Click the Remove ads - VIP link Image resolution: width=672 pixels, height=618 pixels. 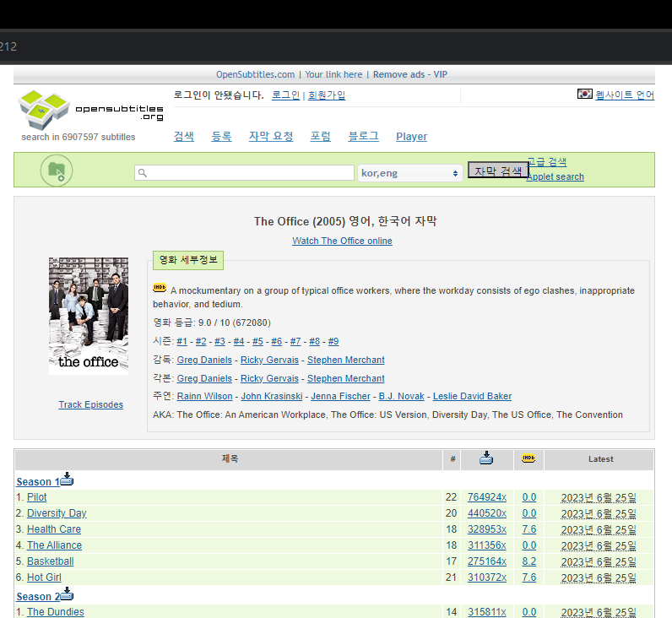tap(410, 74)
